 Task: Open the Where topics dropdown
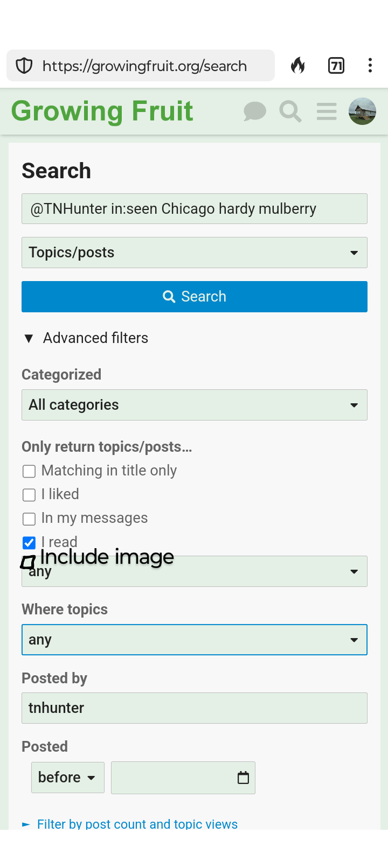195,640
